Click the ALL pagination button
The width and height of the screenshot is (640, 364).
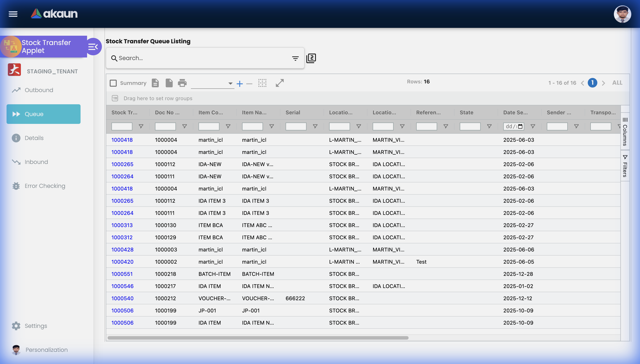tap(617, 83)
